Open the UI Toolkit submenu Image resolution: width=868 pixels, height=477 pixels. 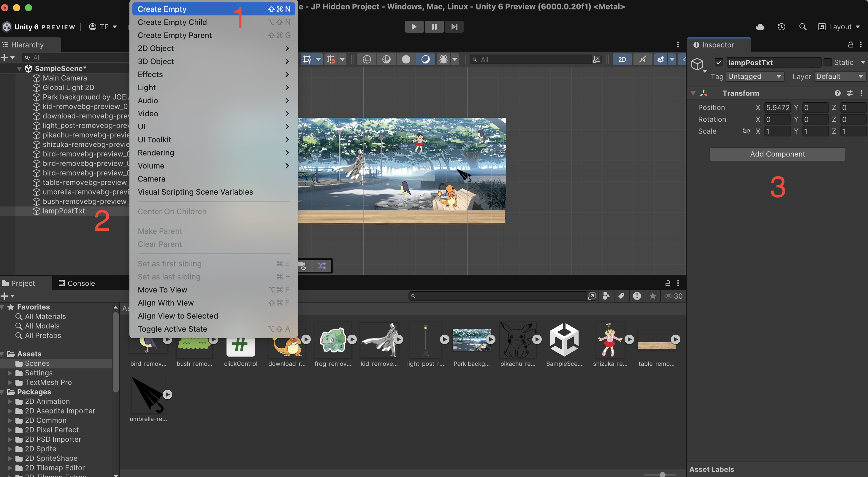(x=213, y=140)
